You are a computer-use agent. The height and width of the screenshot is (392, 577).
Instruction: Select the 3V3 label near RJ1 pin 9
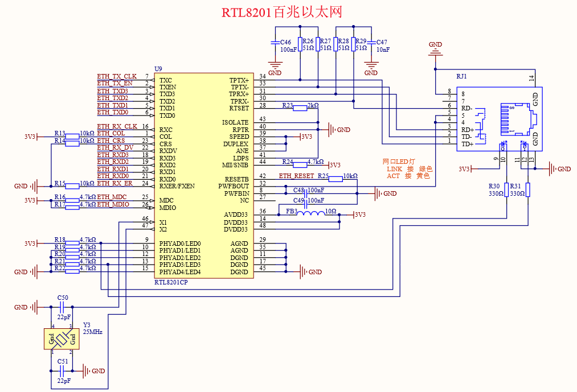(465, 168)
